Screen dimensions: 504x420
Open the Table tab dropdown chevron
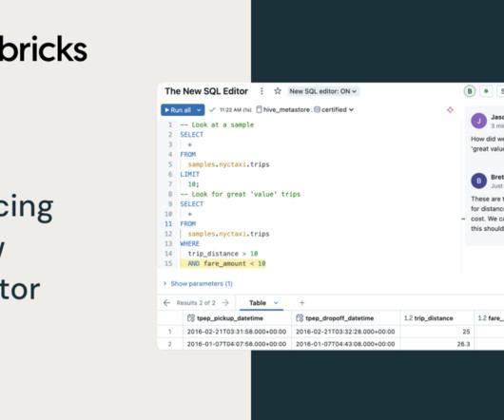point(276,303)
